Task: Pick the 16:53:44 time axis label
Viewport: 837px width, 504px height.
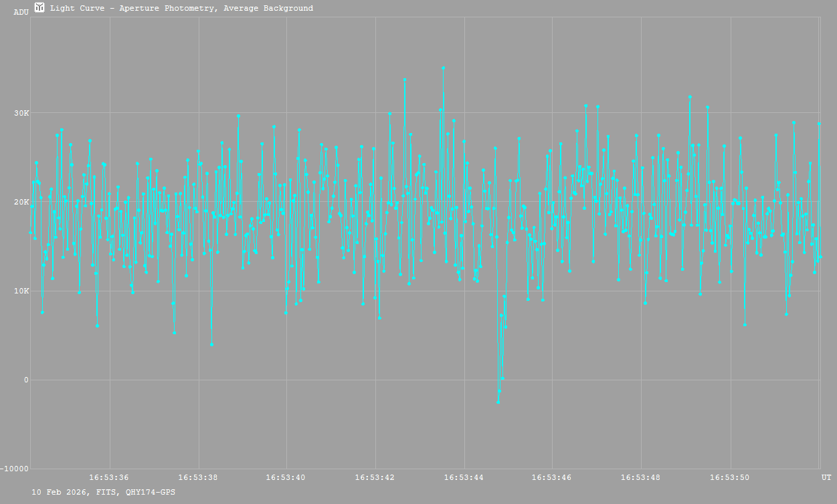Action: pos(464,477)
